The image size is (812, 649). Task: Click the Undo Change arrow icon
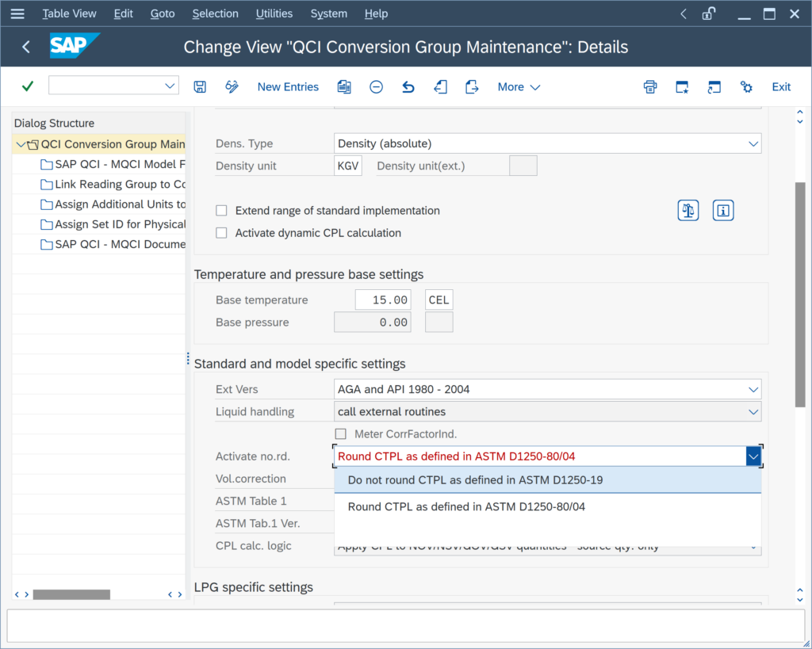pyautogui.click(x=408, y=86)
